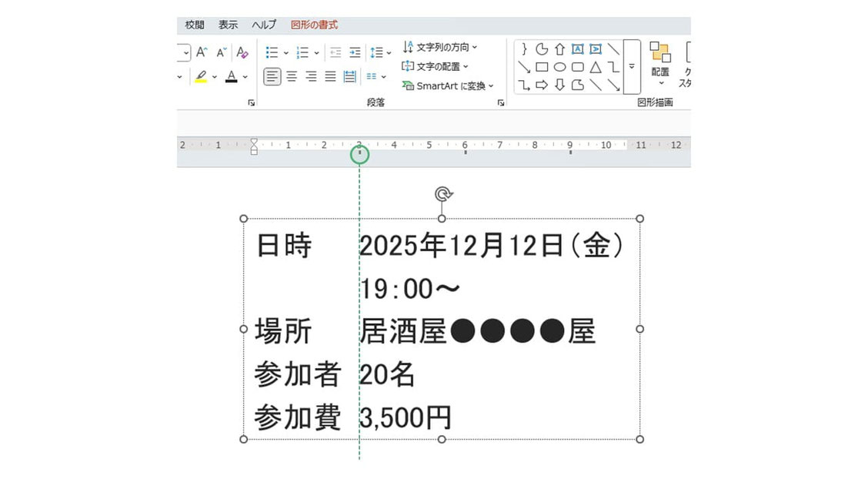Open font size combo box arrow
Image resolution: width=868 pixels, height=489 pixels.
coord(185,53)
